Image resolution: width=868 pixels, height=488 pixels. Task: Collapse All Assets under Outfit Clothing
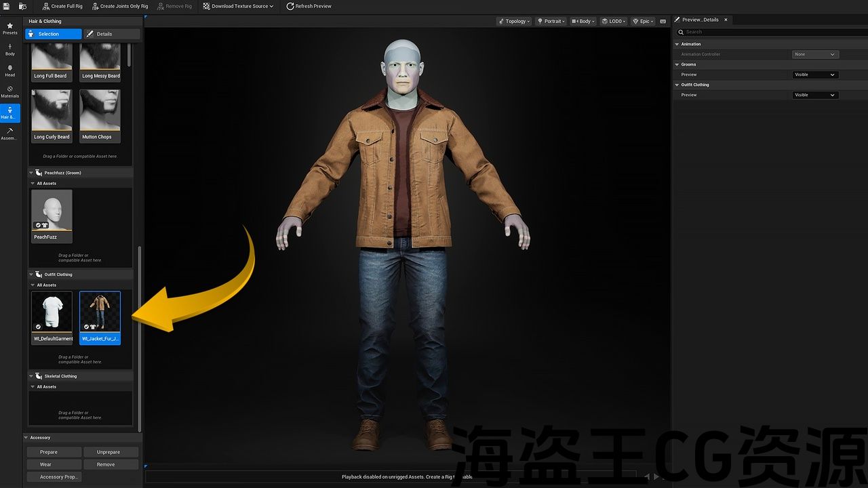(x=32, y=285)
